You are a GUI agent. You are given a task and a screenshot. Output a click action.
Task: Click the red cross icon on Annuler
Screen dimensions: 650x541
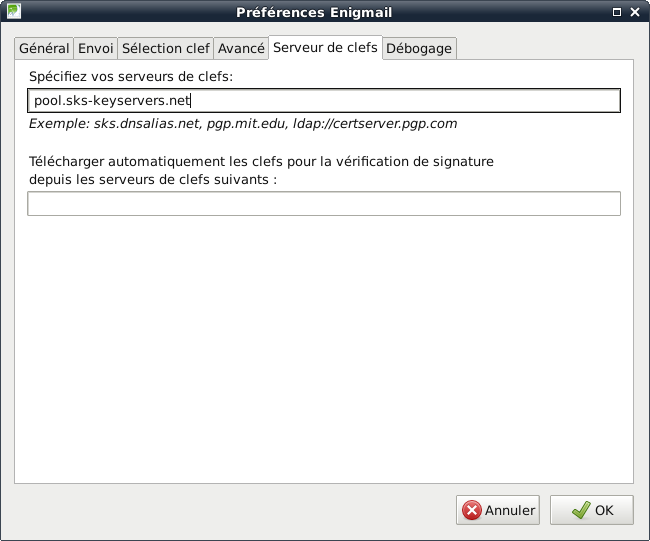[471, 510]
